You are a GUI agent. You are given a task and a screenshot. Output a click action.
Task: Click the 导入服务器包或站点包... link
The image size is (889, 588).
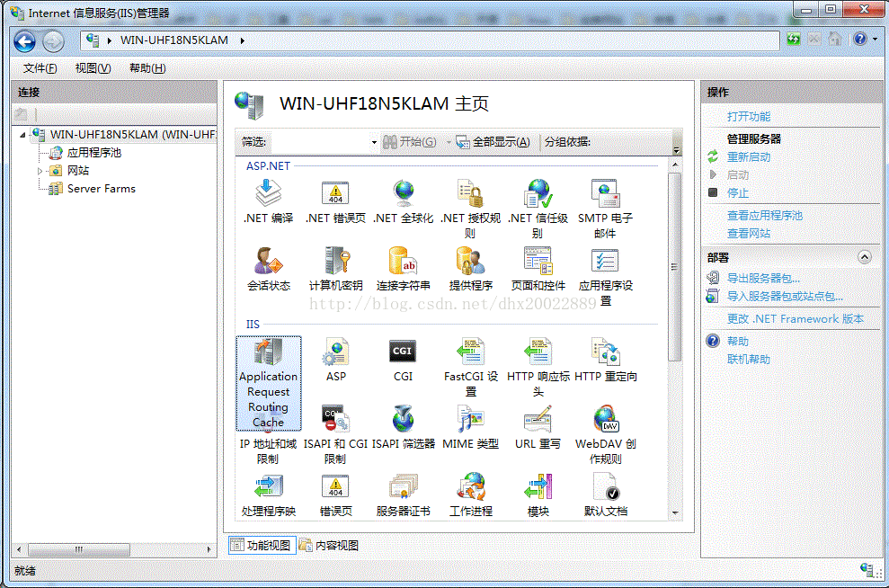pos(785,297)
